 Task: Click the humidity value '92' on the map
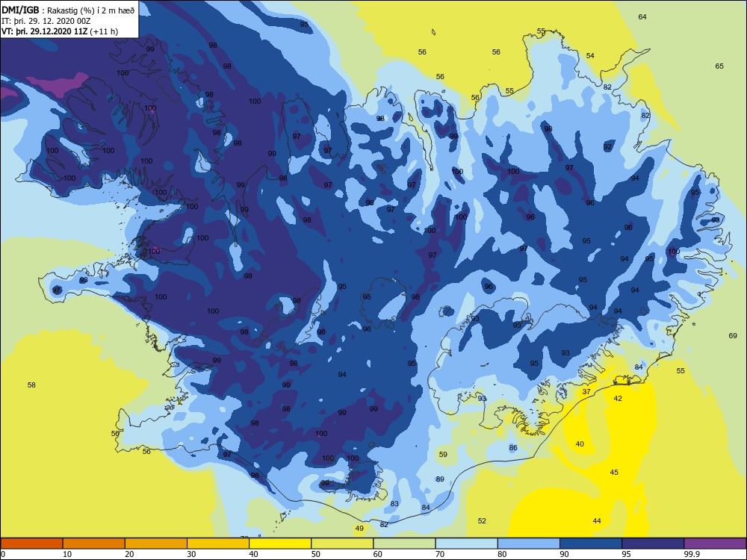click(x=607, y=146)
